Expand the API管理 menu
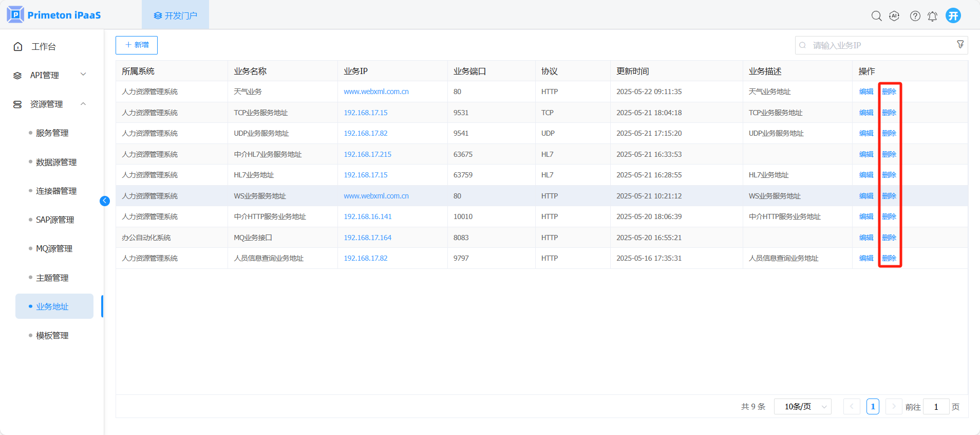The width and height of the screenshot is (980, 435). [x=50, y=75]
